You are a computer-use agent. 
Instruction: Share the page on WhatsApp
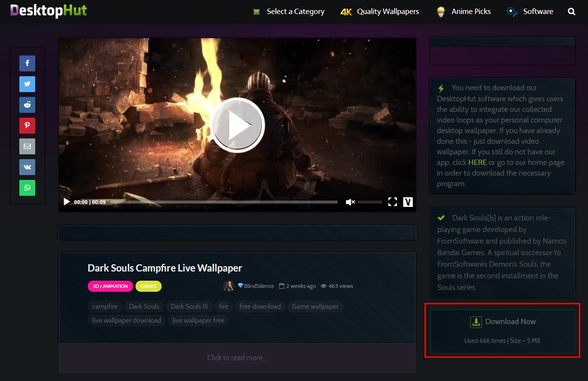point(27,188)
